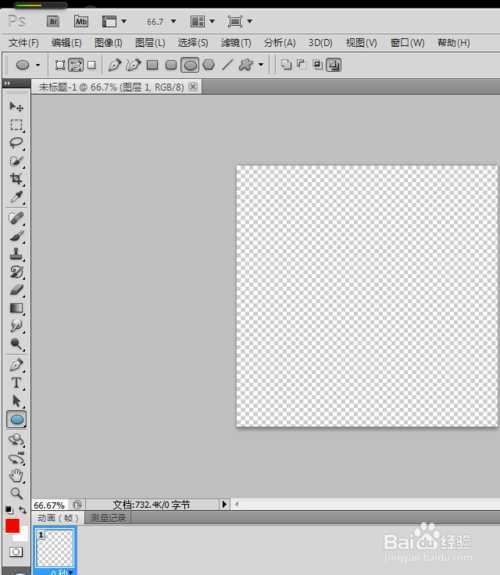Select the 3D Rotate tool

pyautogui.click(x=16, y=440)
